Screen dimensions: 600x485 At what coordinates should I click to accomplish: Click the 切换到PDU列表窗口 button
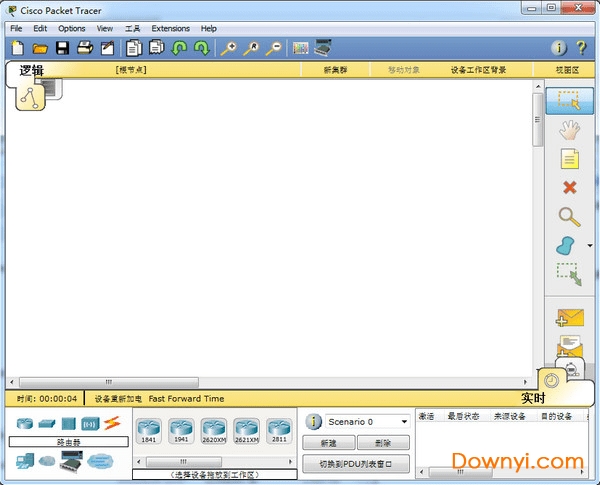(x=356, y=464)
